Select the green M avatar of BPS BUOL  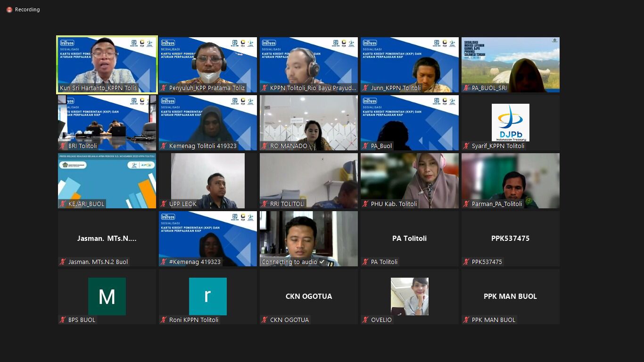pyautogui.click(x=107, y=296)
